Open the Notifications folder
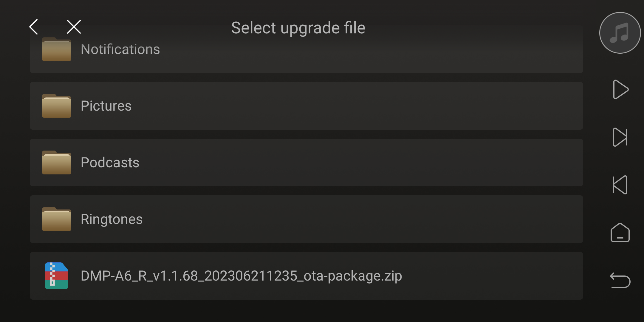The image size is (644, 322). (306, 49)
